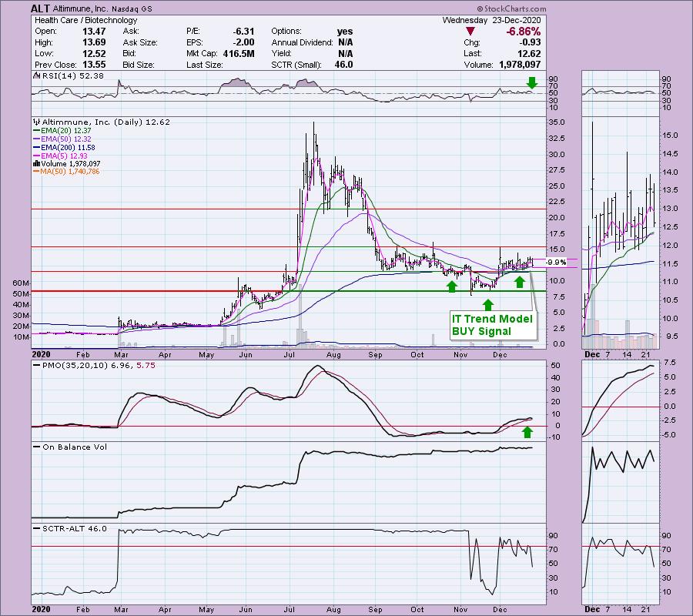Click the December zoomed price thumbnail chart

pos(621,233)
